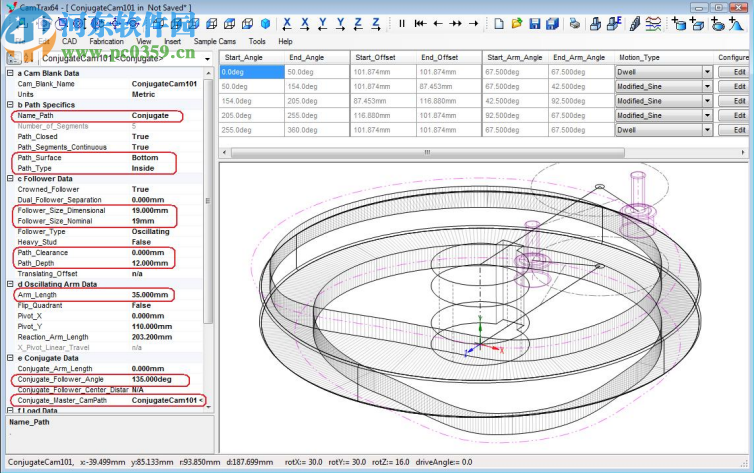Click the rewind to start arrow icon
Screen dimensions: 754x473
pyautogui.click(x=420, y=23)
